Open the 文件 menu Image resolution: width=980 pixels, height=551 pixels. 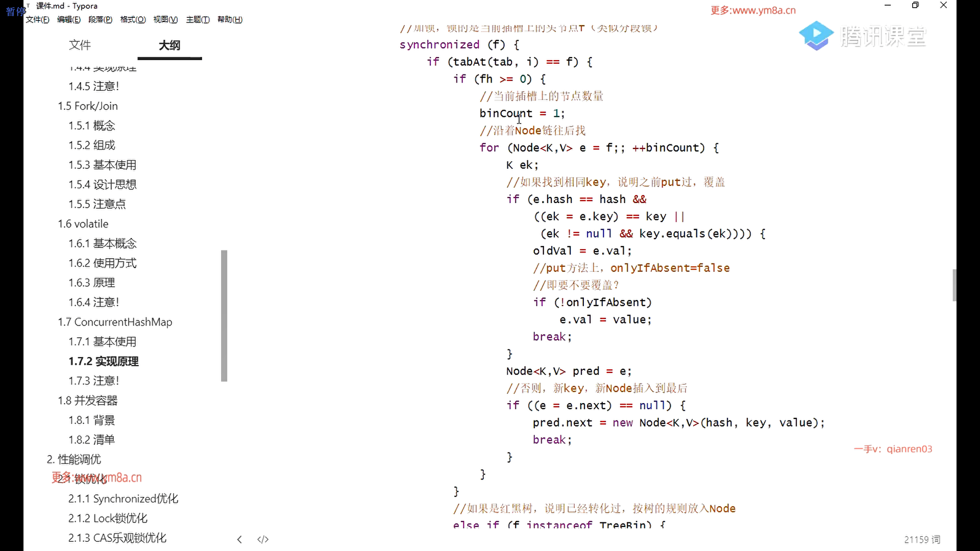pos(37,19)
